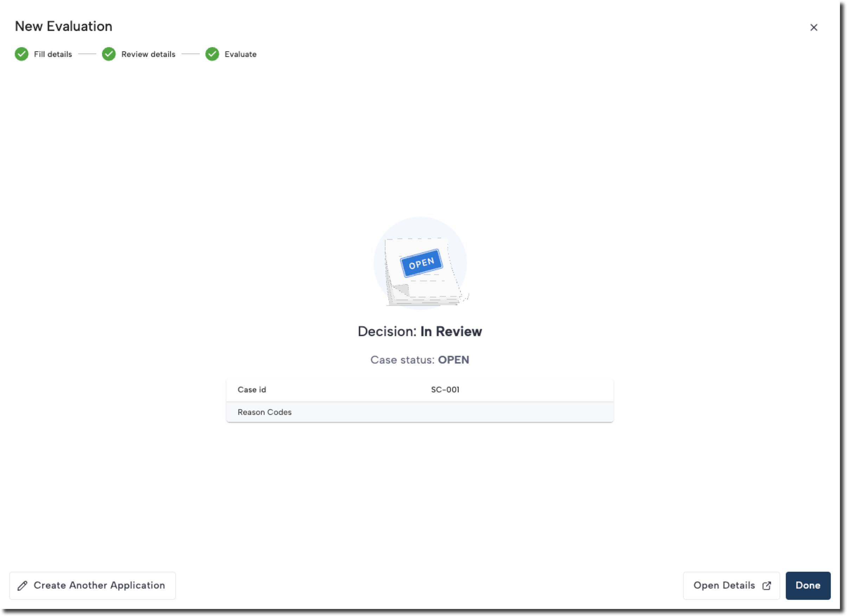Click the Review details green checkmark

click(109, 54)
